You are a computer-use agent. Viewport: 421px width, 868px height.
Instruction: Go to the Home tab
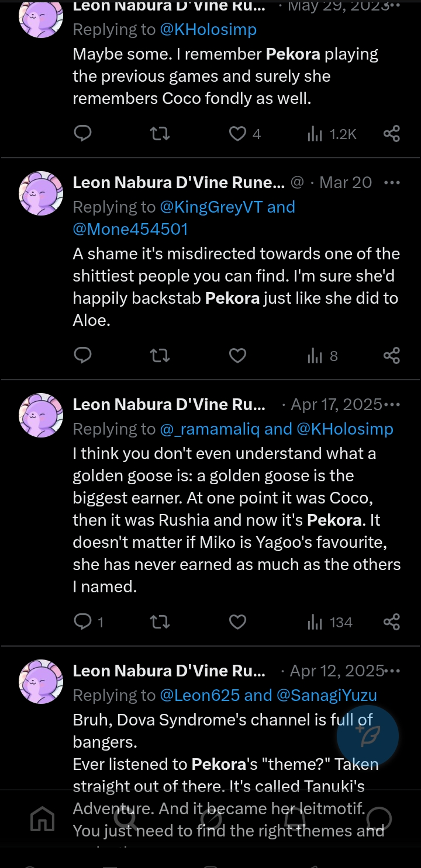[x=42, y=820]
